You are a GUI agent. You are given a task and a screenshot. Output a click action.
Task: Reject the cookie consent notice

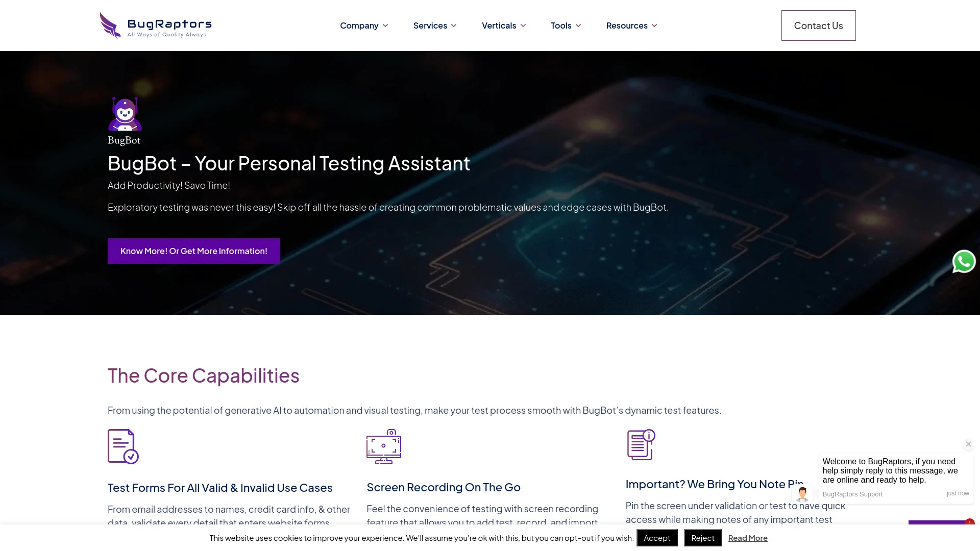[703, 538]
